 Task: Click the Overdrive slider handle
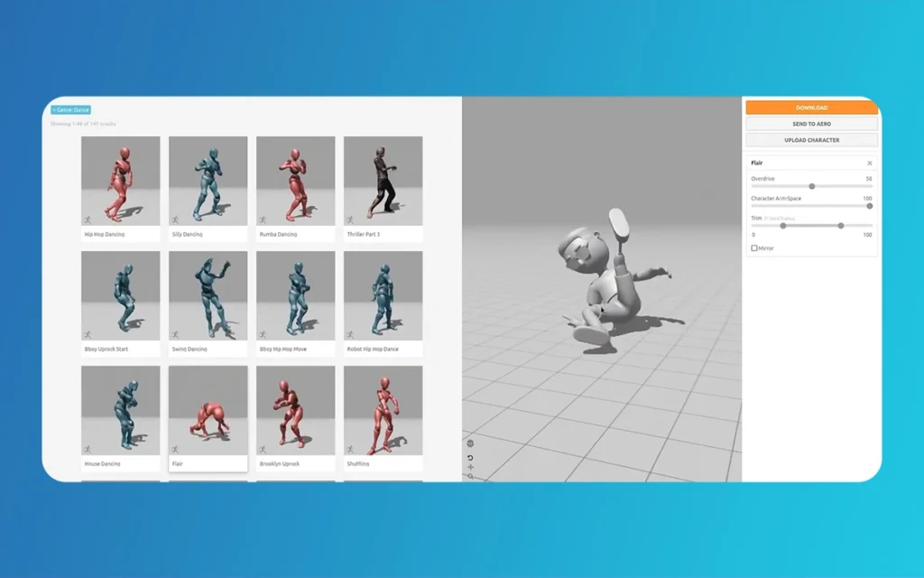pyautogui.click(x=812, y=186)
